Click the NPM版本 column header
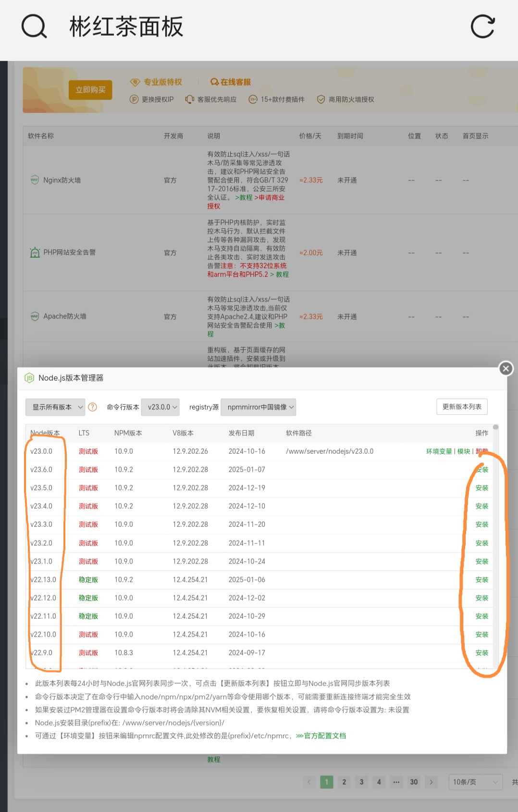The width and height of the screenshot is (518, 812). pos(128,433)
